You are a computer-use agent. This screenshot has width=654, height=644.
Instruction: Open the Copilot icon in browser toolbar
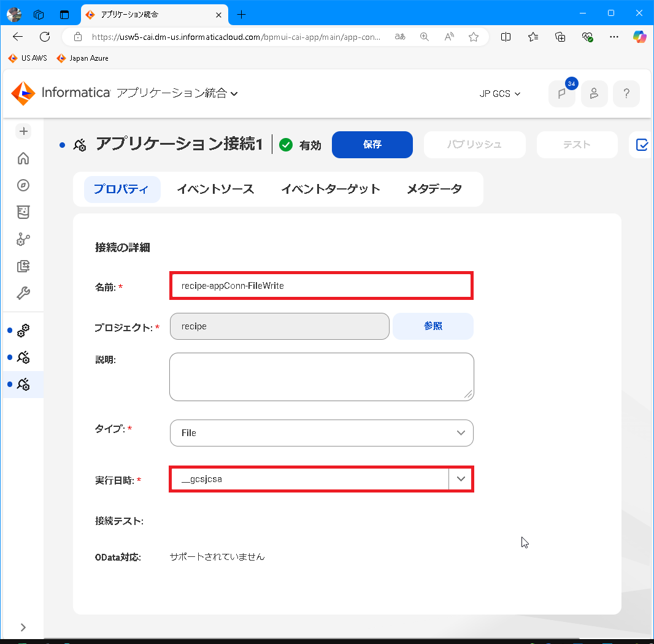(639, 37)
